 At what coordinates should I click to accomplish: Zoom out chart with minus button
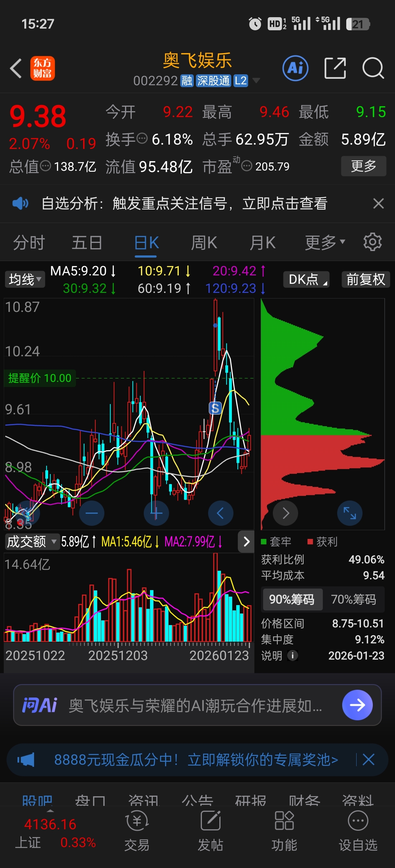tap(92, 513)
